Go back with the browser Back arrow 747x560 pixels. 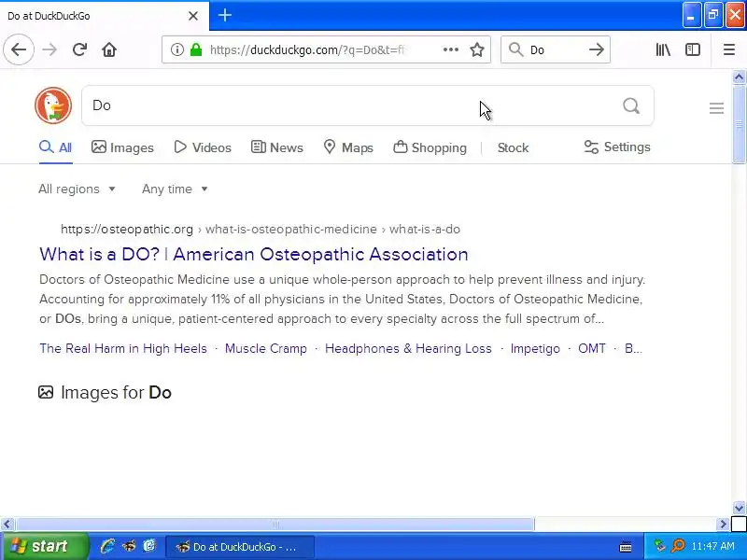[x=19, y=49]
